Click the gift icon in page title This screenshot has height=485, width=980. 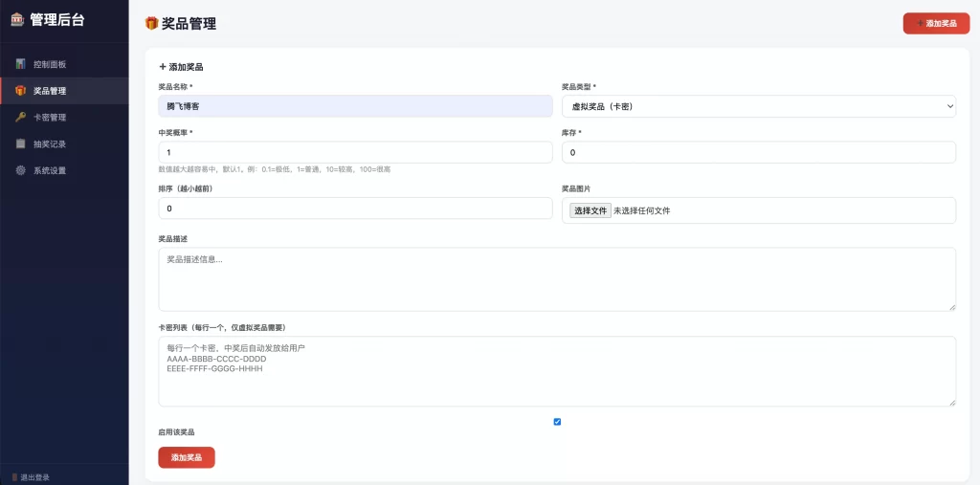click(151, 24)
